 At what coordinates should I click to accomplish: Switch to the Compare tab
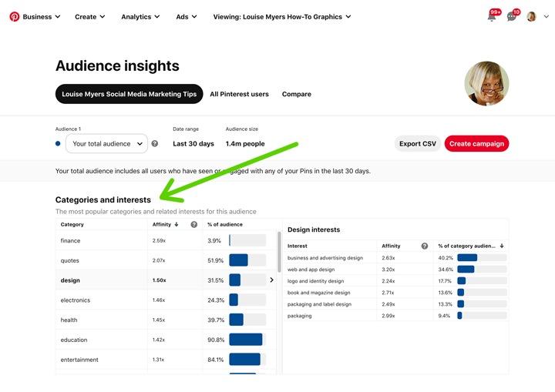[297, 94]
